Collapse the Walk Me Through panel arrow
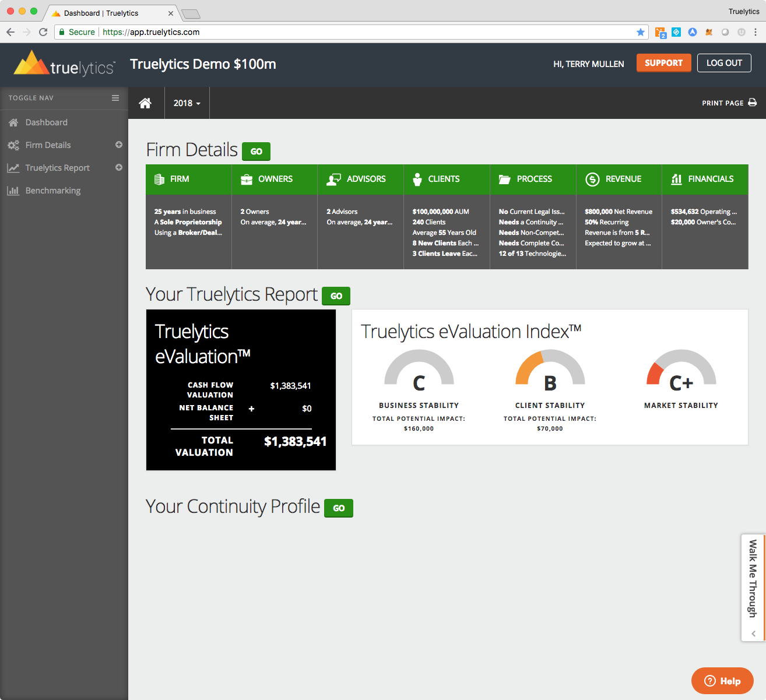This screenshot has height=700, width=766. [x=753, y=634]
